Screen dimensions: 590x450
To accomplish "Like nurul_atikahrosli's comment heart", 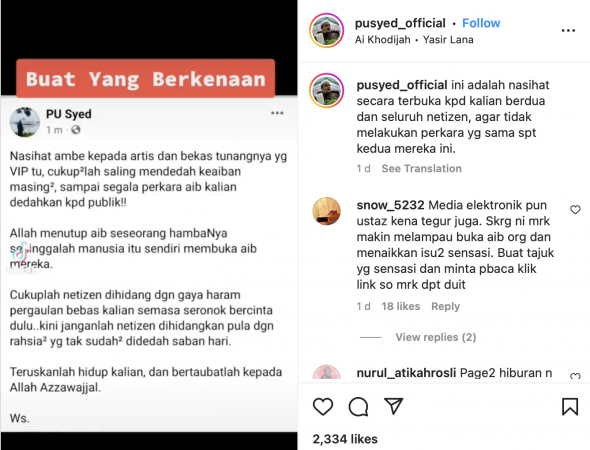I will pyautogui.click(x=575, y=376).
